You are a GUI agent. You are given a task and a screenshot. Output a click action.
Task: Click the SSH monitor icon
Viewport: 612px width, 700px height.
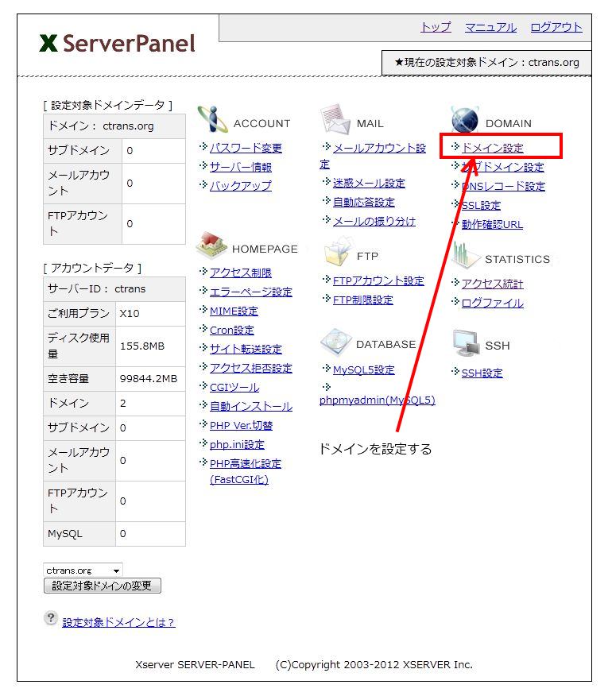pyautogui.click(x=466, y=343)
